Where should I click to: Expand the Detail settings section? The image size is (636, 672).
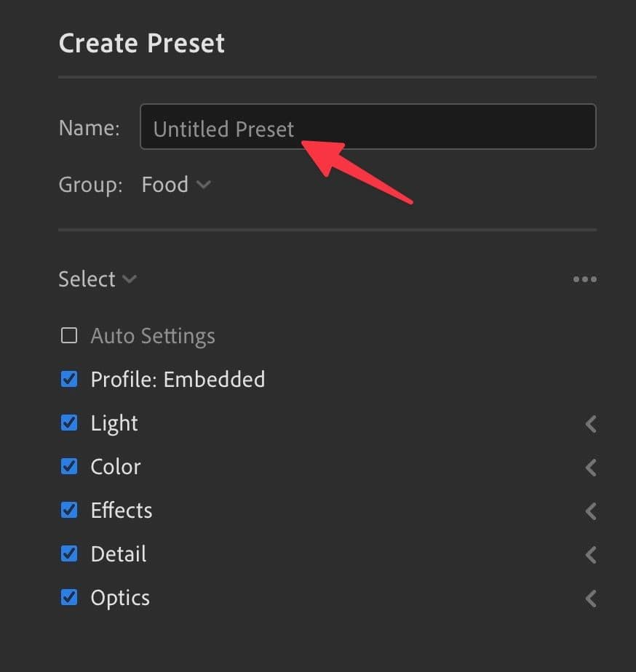click(x=591, y=554)
